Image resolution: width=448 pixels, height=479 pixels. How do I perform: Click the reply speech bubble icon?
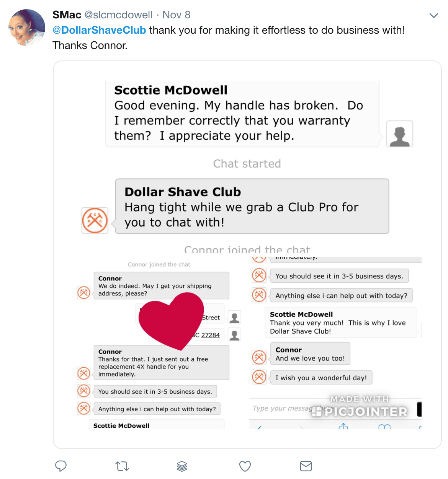[61, 466]
